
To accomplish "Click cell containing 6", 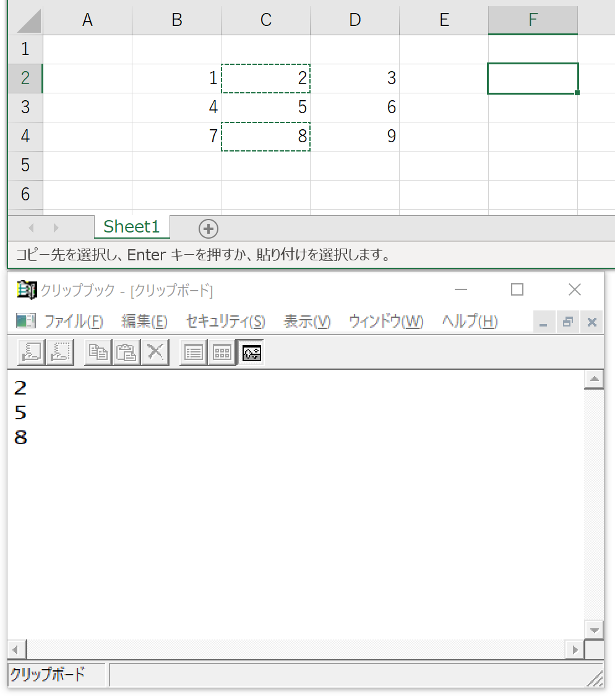I will click(x=355, y=107).
